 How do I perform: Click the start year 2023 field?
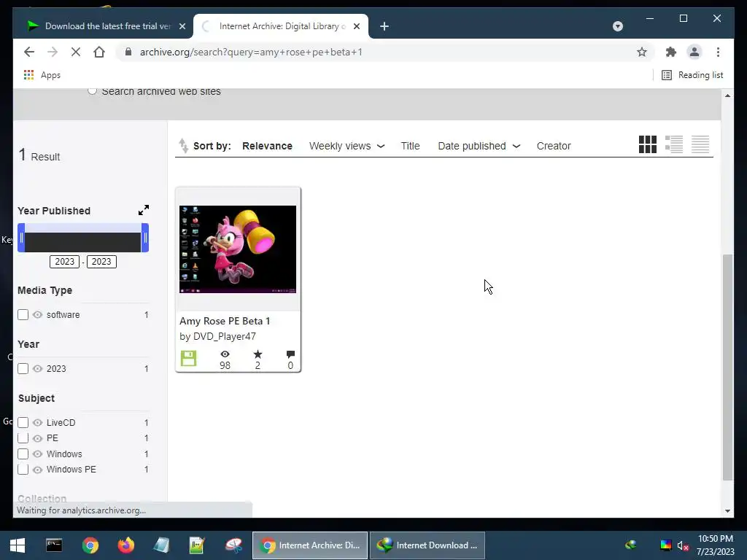click(64, 262)
